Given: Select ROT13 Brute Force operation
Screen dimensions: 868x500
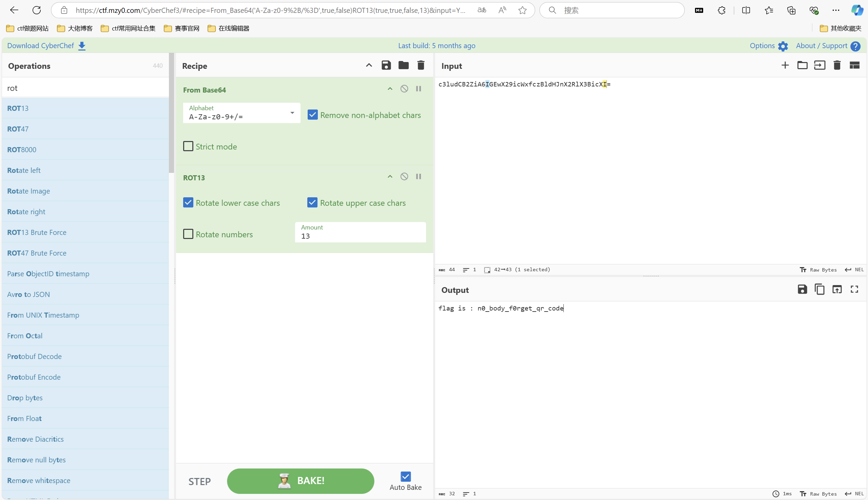Looking at the screenshot, I should [85, 232].
